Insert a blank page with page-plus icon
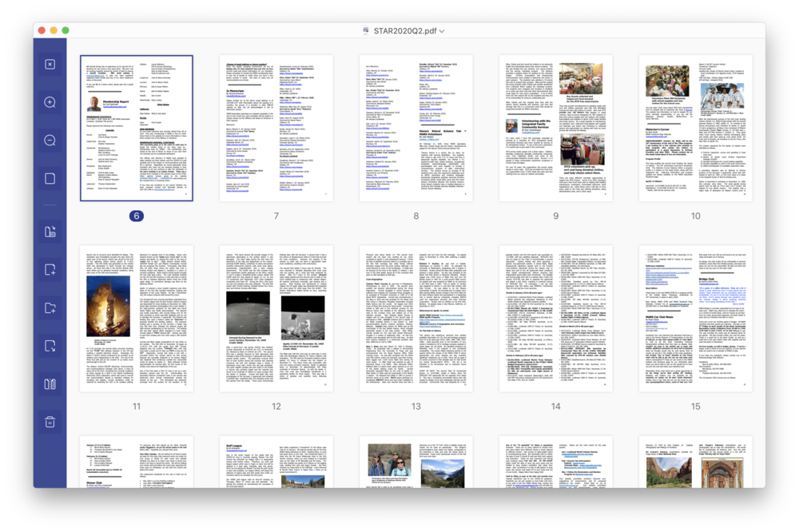Viewport: 799px width, 532px height. (50, 270)
